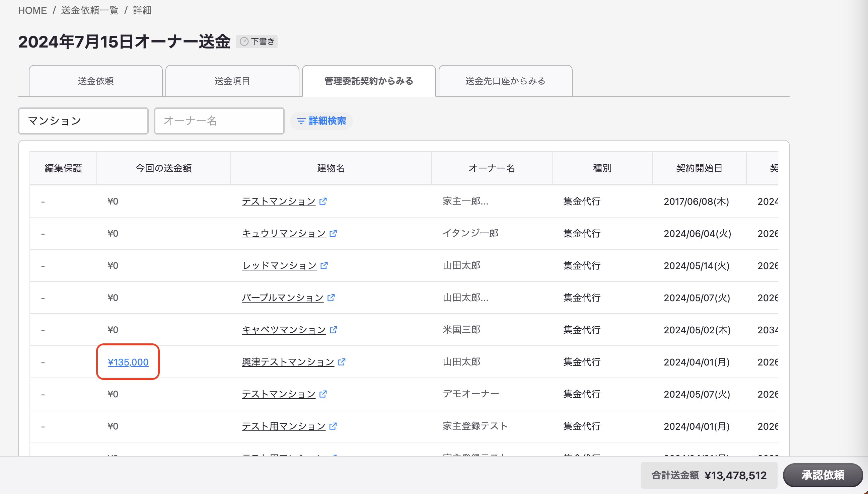Select the 管理委託契約からみる tab
This screenshot has width=868, height=494.
tap(369, 81)
